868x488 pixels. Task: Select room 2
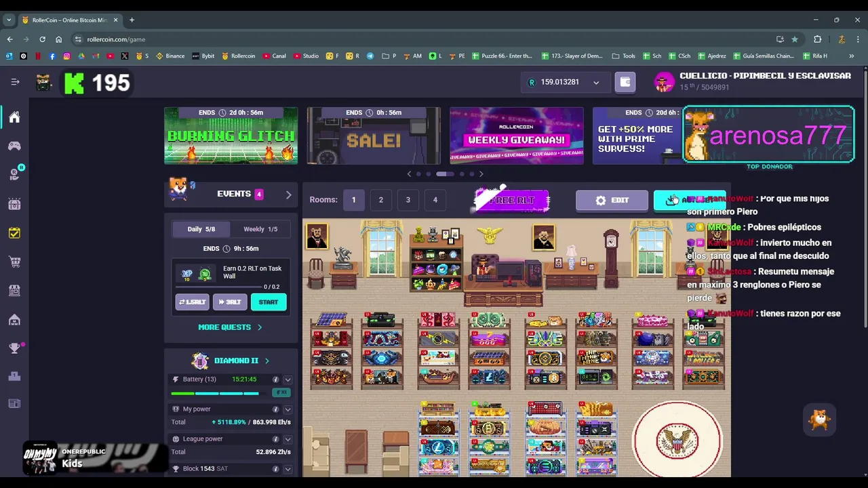click(380, 200)
